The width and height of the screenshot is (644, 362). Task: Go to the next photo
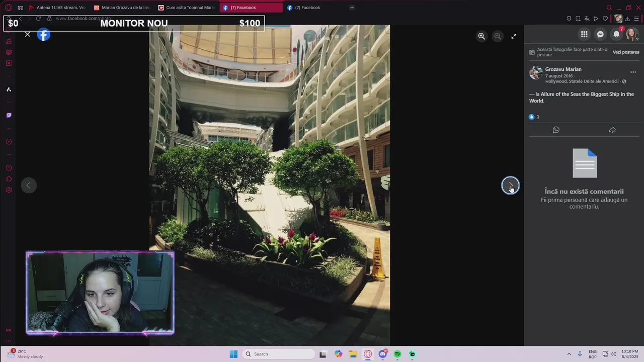pyautogui.click(x=510, y=186)
